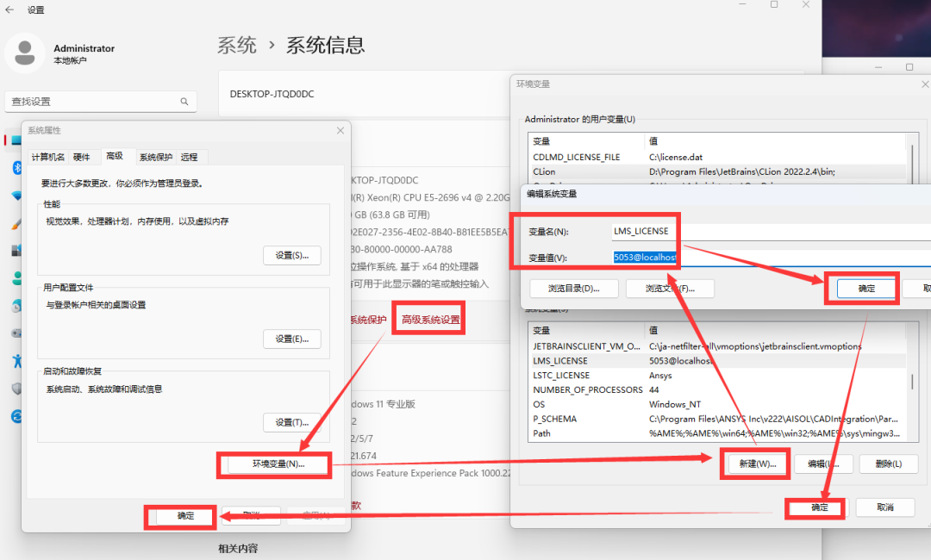Go back with the Settings back arrow
Viewport: 931px width, 560px height.
coord(9,9)
